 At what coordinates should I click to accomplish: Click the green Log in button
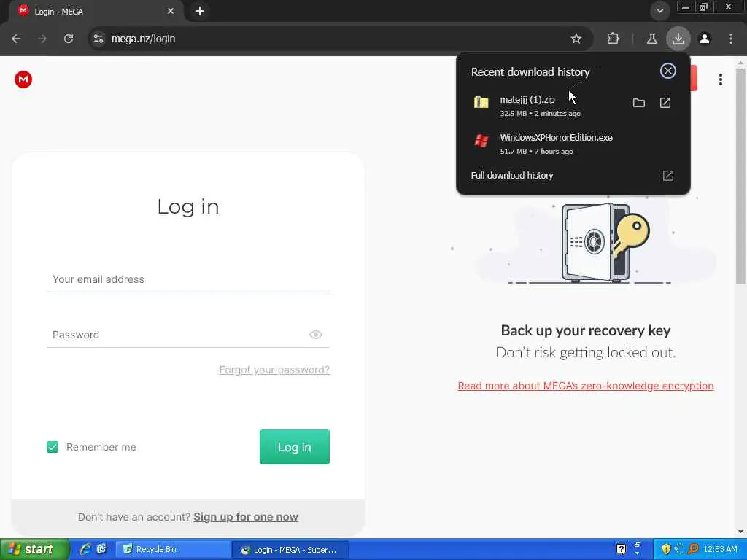[x=295, y=447]
